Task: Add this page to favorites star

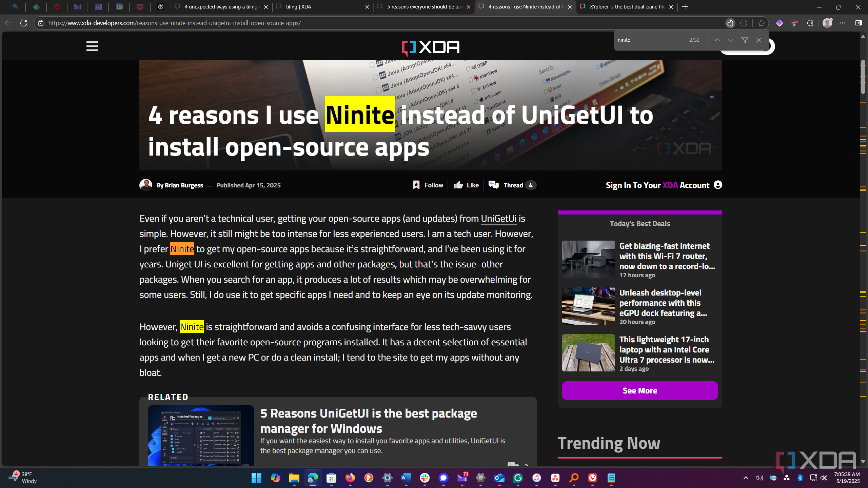Action: [761, 23]
